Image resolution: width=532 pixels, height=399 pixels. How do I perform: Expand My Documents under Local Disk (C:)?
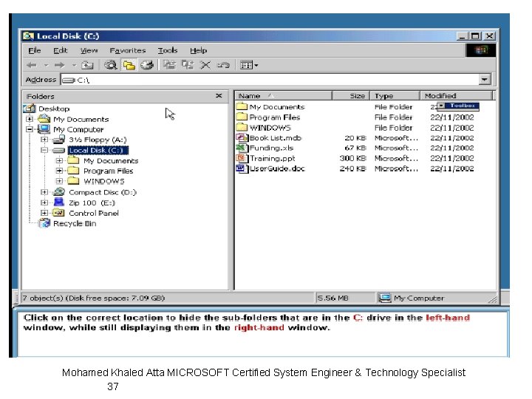pos(59,160)
